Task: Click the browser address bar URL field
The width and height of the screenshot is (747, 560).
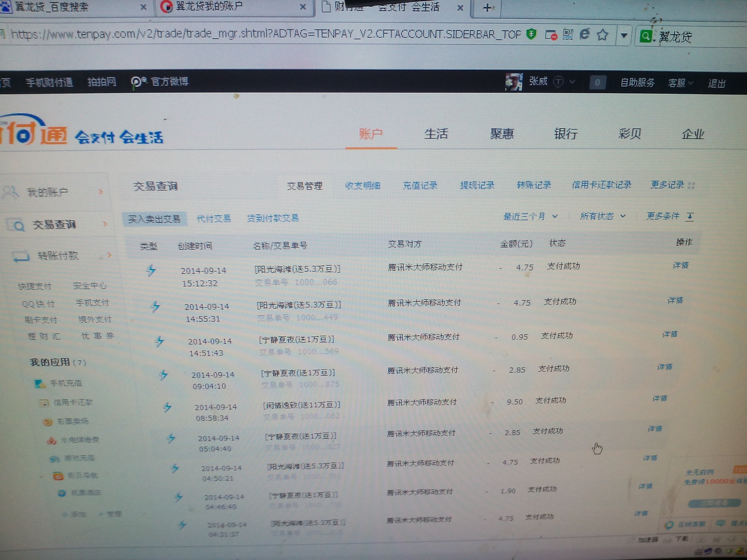Action: tap(263, 34)
